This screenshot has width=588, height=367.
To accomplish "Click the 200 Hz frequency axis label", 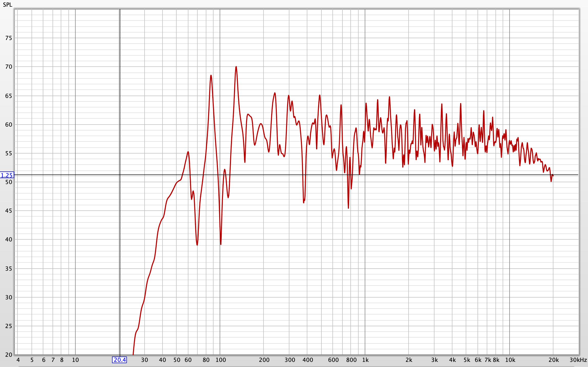I will [264, 360].
